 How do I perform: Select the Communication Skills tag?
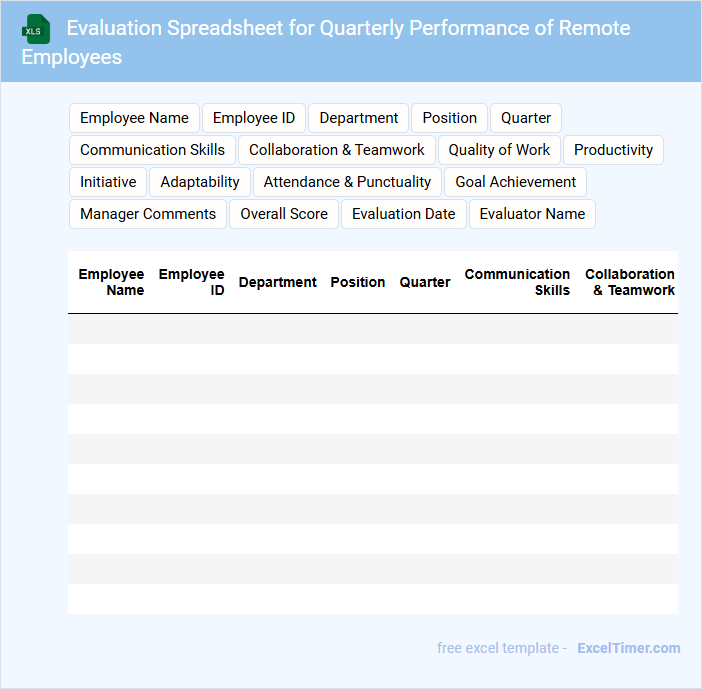pos(152,150)
